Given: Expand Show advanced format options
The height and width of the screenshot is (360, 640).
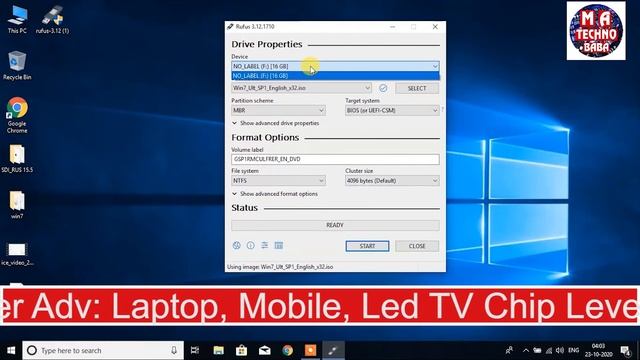Looking at the screenshot, I should [x=275, y=194].
